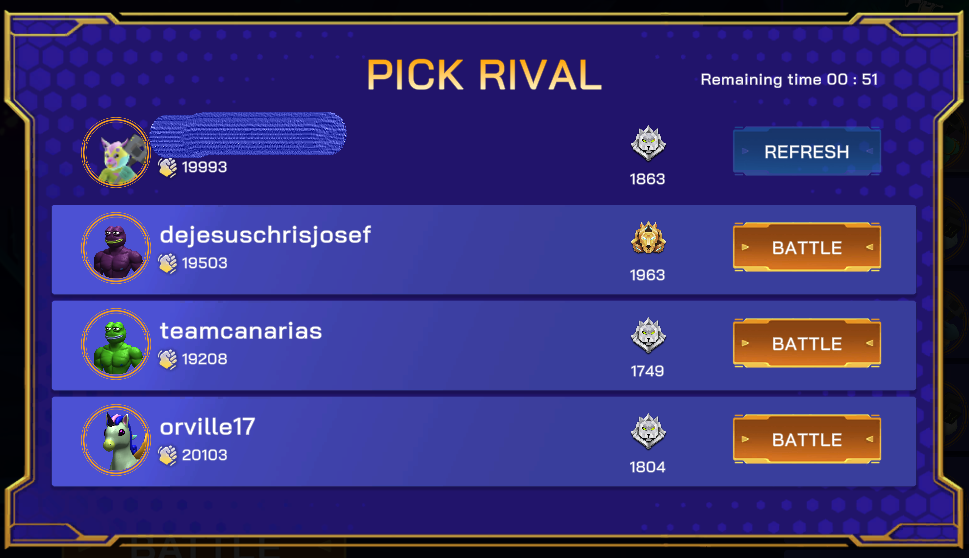969x558 pixels.
Task: Click silver rank badge above 1749
Action: tap(648, 336)
